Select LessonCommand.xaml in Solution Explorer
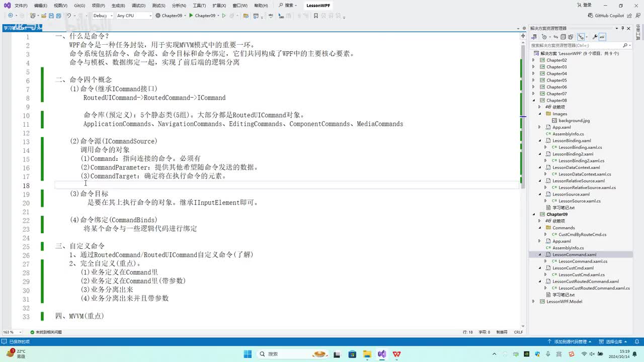This screenshot has height=362, width=644. click(x=574, y=255)
